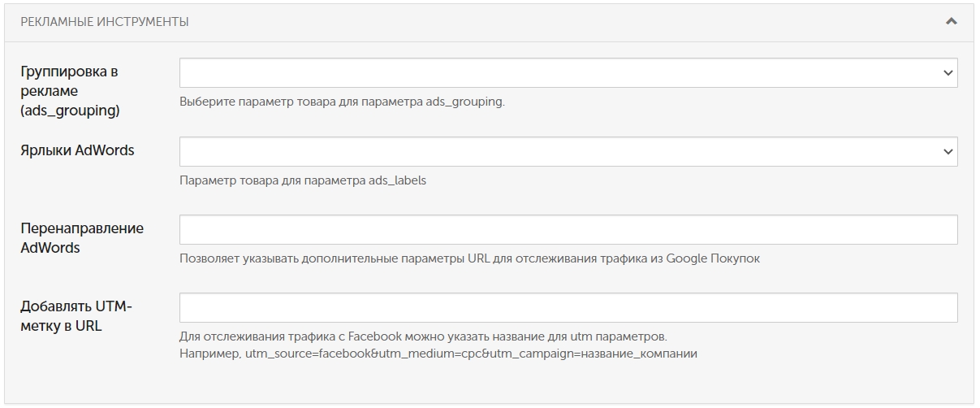The width and height of the screenshot is (980, 408).
Task: Click an empty area of the panel header bar
Action: click(568, 22)
